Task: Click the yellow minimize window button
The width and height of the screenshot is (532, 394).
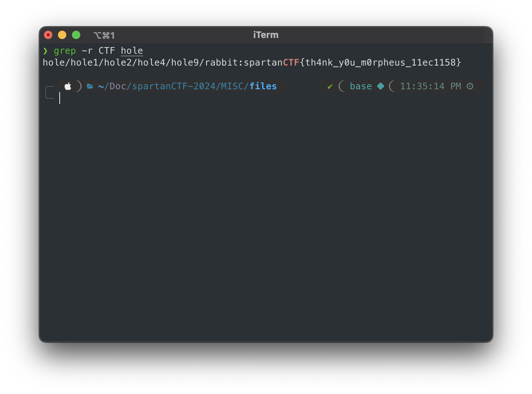Action: coord(62,35)
